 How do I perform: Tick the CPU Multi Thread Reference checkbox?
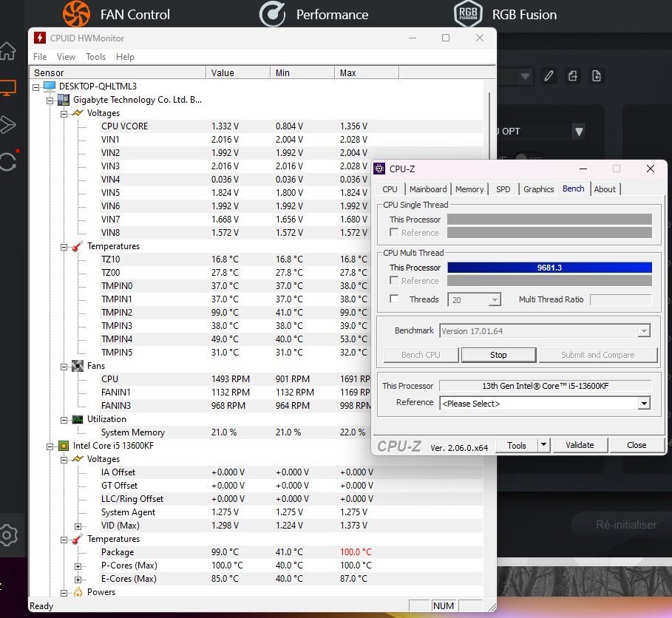[x=394, y=281]
